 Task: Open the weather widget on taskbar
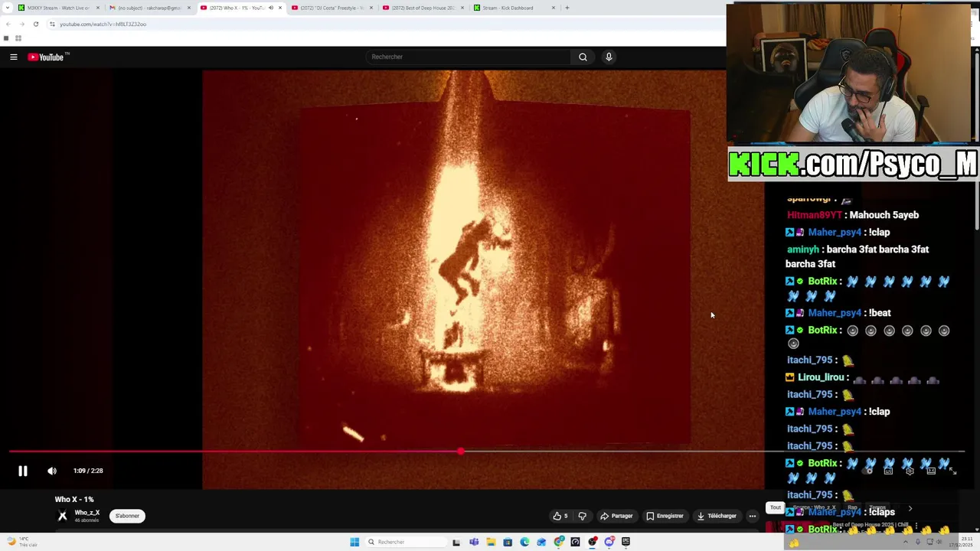tap(21, 542)
